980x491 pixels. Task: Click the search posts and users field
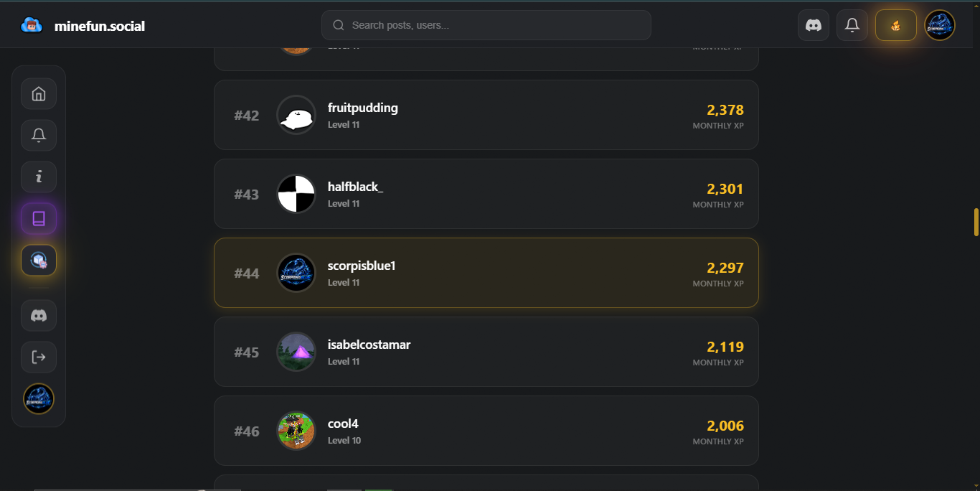[x=486, y=25]
